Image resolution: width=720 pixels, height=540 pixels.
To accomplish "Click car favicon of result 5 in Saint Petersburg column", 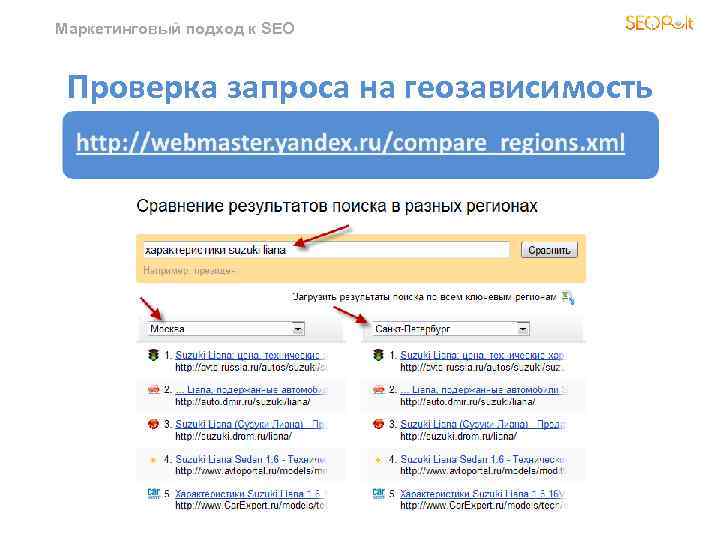I will click(x=378, y=494).
